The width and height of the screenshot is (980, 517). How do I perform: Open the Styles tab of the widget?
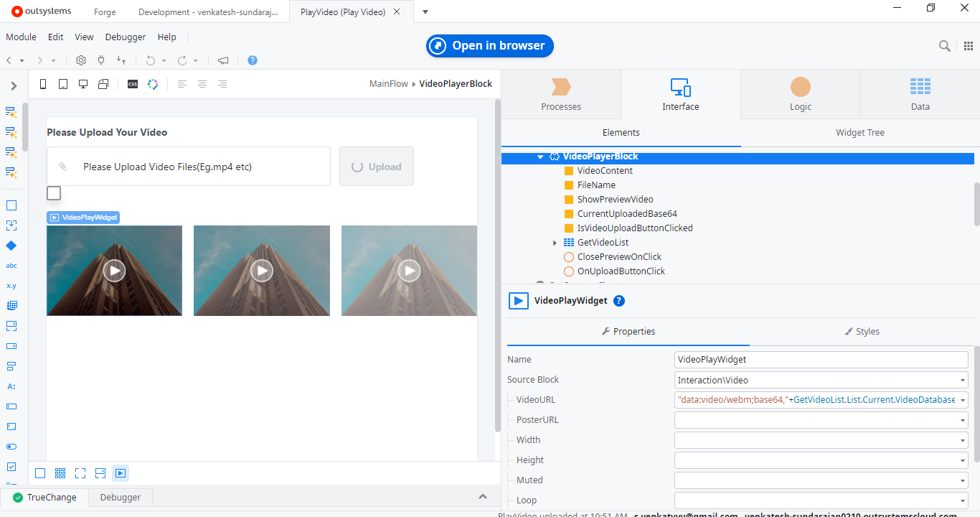pos(862,332)
